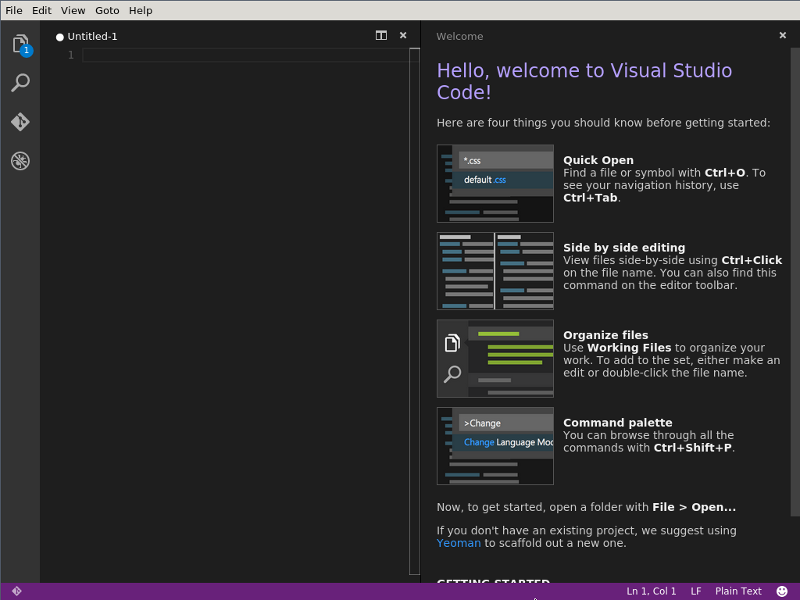The height and width of the screenshot is (600, 800).
Task: Click the modified-file dot on Untitled-1 tab
Action: pos(59,35)
